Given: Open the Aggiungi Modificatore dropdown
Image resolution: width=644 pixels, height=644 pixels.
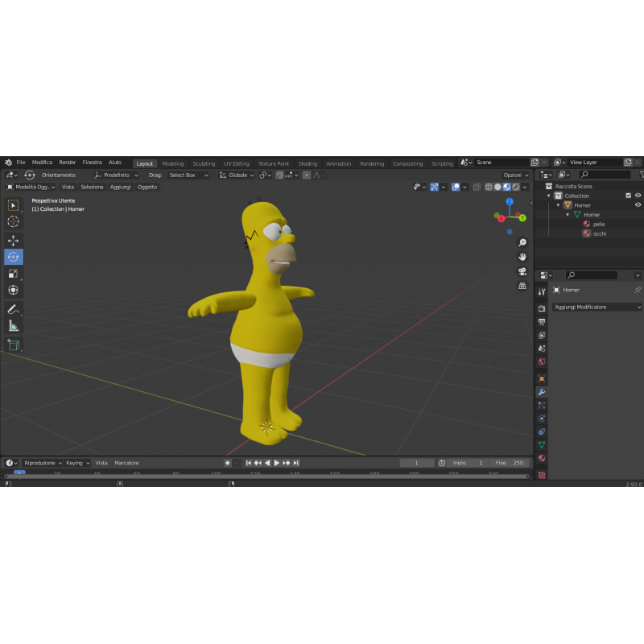Looking at the screenshot, I should point(598,307).
